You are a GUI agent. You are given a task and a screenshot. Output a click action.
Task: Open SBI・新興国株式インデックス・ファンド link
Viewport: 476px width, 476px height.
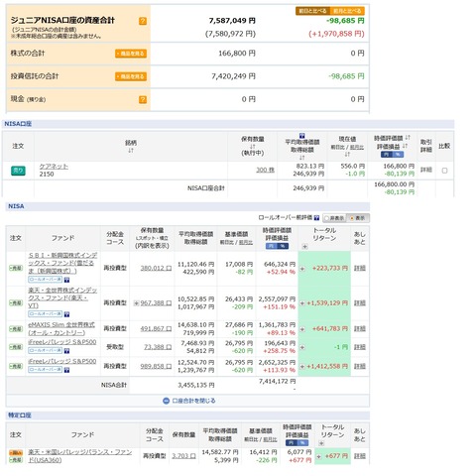coord(62,263)
